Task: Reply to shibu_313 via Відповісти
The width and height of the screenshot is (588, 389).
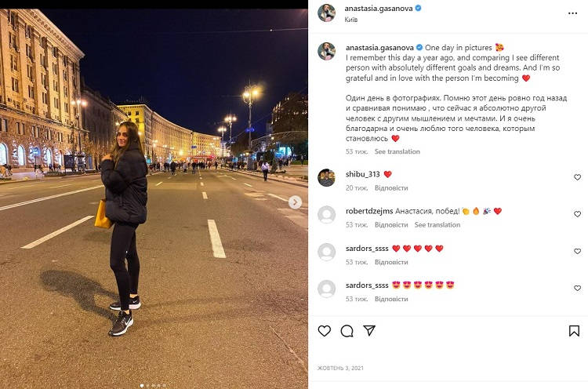Action: [391, 188]
